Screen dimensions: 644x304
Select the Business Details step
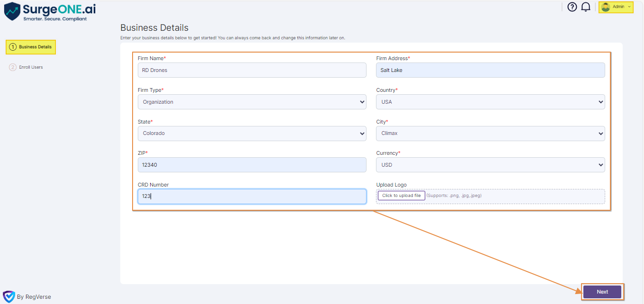30,47
